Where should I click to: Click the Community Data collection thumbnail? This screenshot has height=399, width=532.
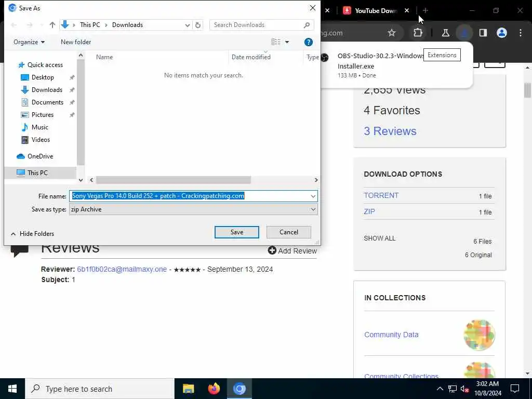pos(479,335)
